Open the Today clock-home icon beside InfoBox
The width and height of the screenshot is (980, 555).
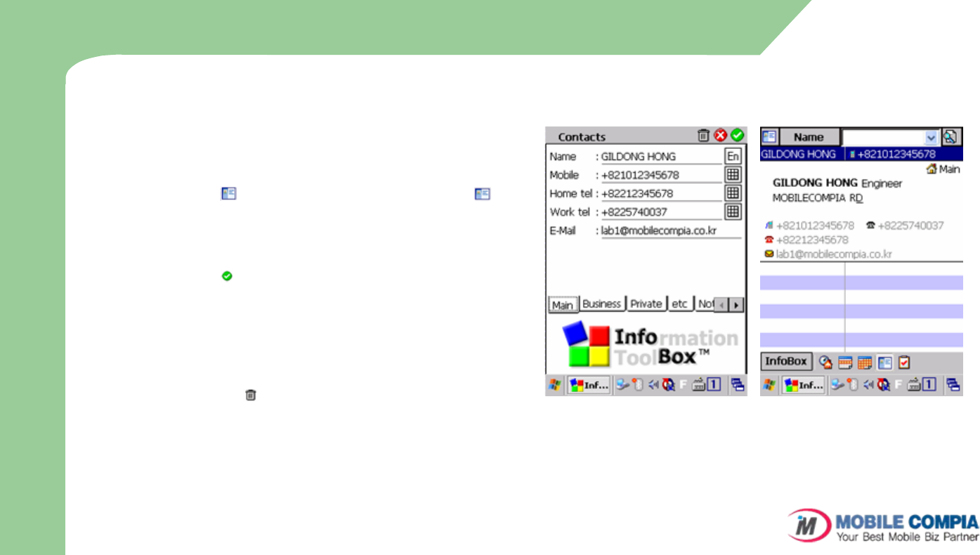click(826, 363)
